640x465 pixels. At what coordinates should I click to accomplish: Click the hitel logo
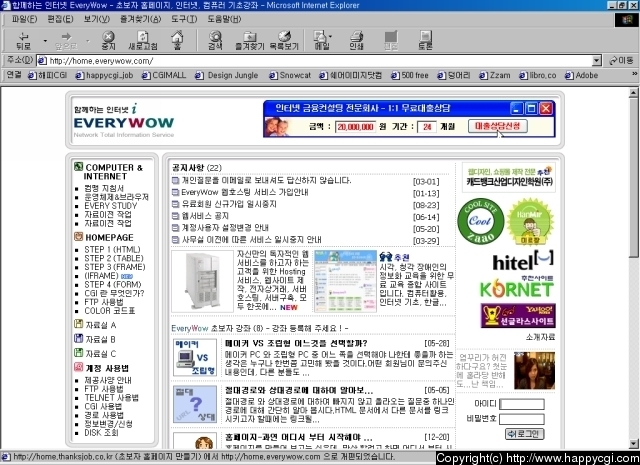point(522,261)
